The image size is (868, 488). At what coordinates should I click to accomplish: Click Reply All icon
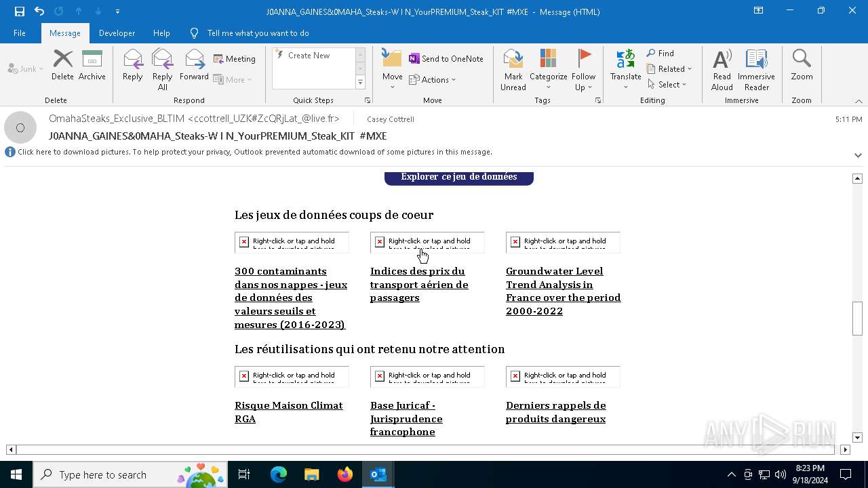click(163, 70)
